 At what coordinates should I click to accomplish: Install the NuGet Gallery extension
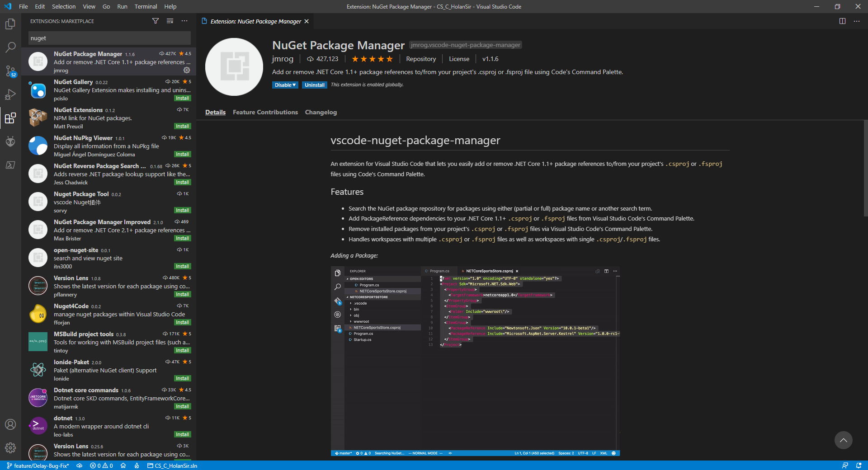point(182,98)
